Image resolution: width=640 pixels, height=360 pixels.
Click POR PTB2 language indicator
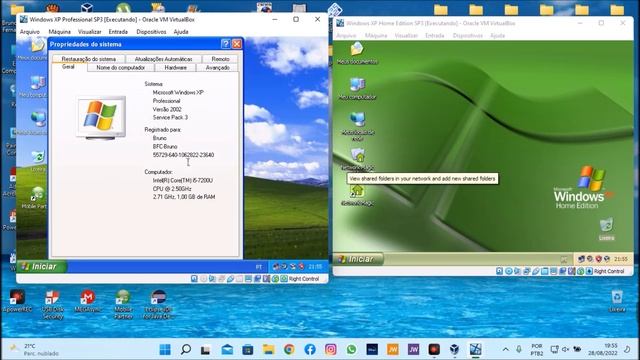tap(537, 350)
